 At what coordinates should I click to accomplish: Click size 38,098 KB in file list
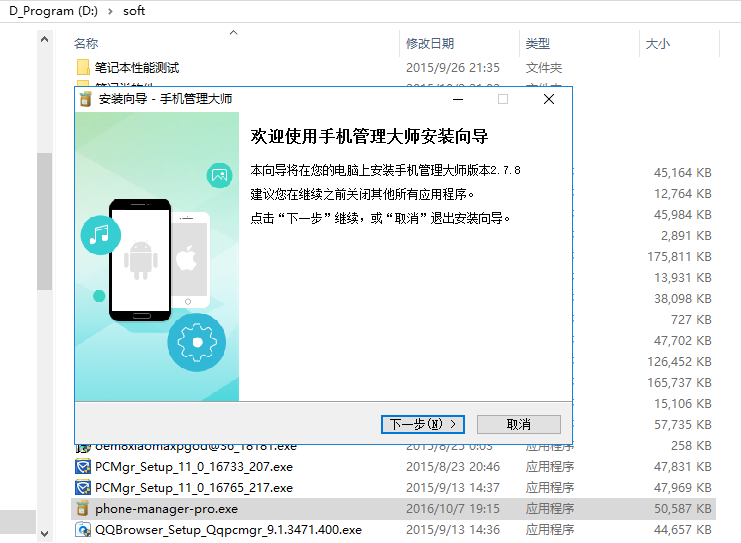683,298
